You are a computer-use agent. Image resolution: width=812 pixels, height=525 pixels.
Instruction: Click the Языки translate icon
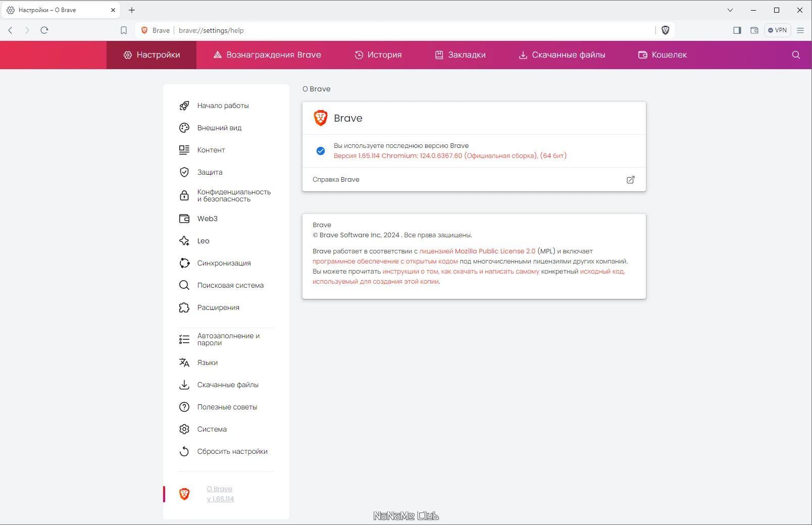point(184,362)
